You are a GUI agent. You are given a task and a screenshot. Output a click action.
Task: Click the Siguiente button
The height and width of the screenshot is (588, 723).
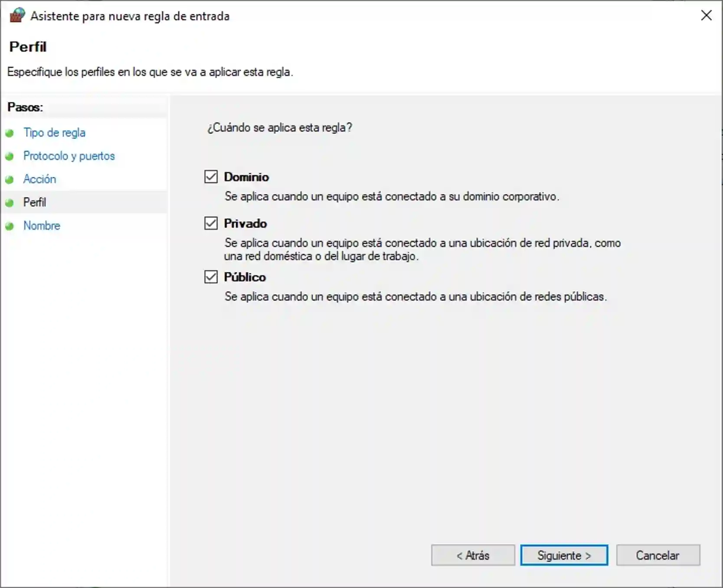click(564, 555)
